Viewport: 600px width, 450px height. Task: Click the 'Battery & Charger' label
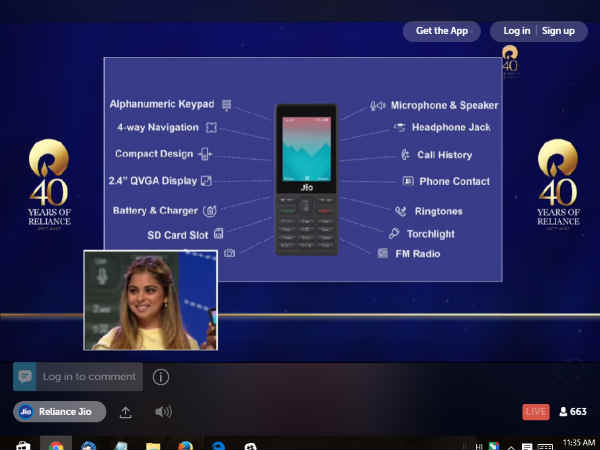coord(155,211)
